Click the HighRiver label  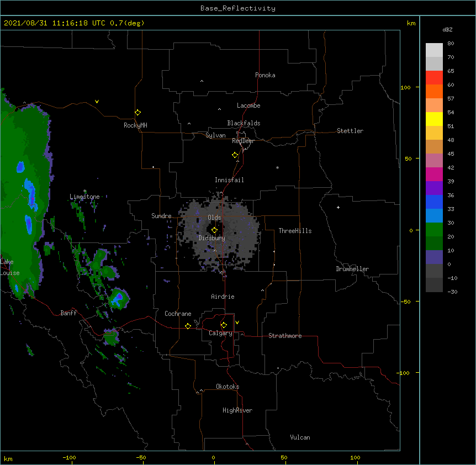coord(237,410)
